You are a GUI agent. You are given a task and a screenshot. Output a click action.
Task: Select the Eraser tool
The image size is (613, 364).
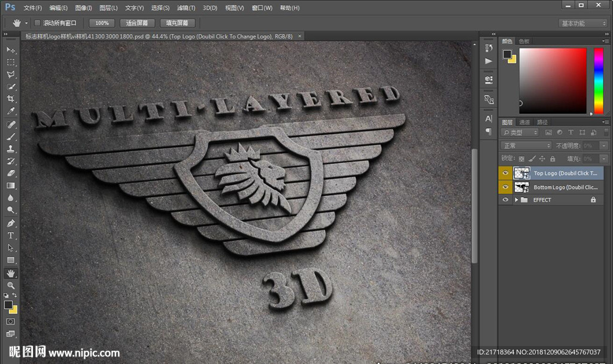11,174
